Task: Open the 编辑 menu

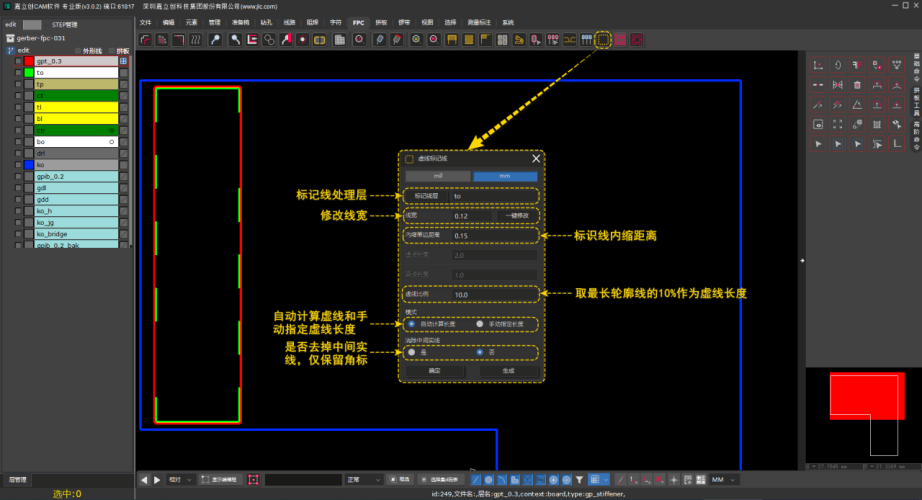Action: point(169,22)
